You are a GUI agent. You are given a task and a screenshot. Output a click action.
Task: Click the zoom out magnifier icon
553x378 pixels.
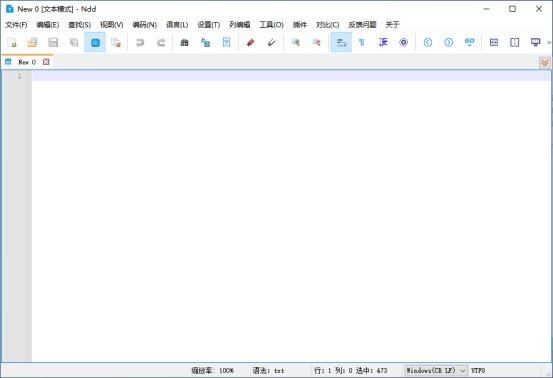coord(316,43)
